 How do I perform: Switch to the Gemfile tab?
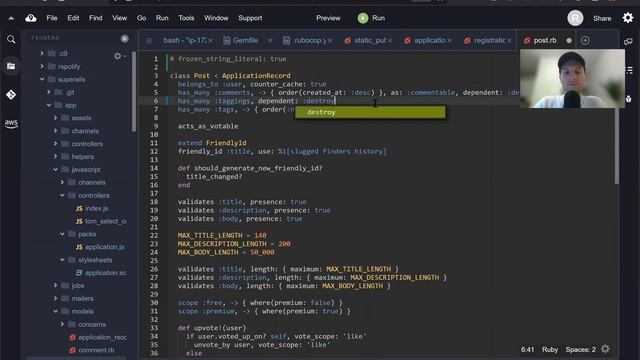pyautogui.click(x=245, y=40)
